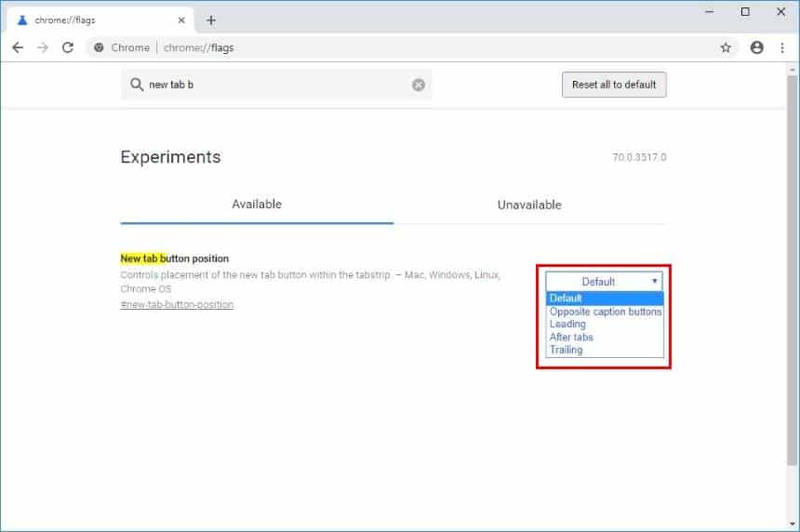Choose the Trailing option
The width and height of the screenshot is (800, 532).
[x=605, y=350]
